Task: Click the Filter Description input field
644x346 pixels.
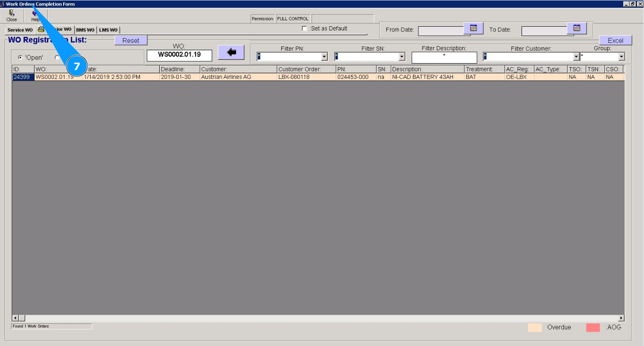Action: pyautogui.click(x=444, y=57)
